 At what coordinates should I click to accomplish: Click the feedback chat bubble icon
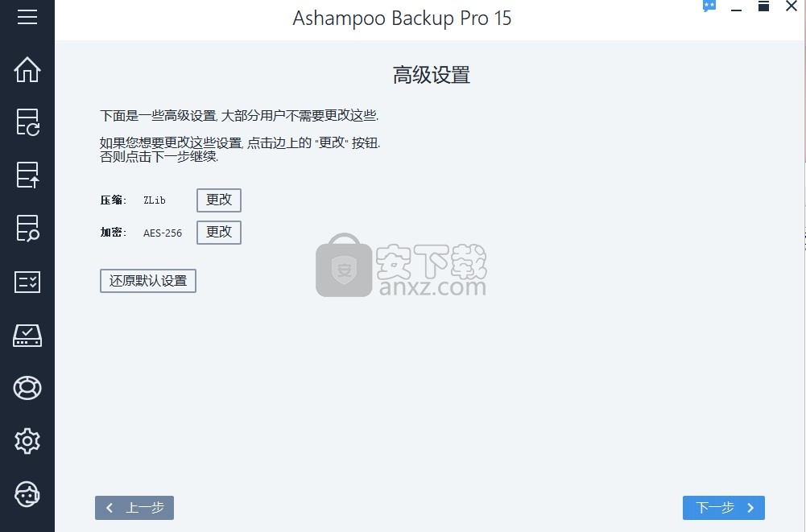709,6
